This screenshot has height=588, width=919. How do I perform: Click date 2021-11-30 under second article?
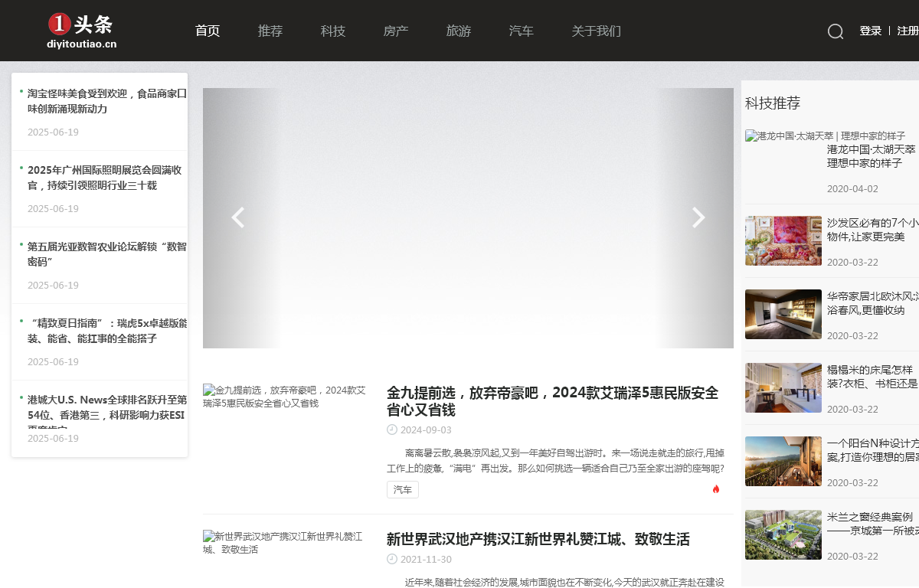[x=426, y=560]
